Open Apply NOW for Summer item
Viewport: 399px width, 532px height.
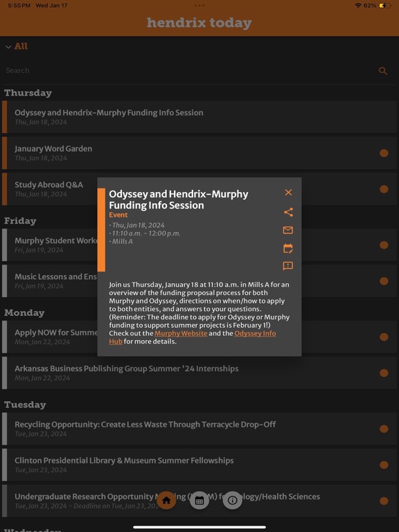point(50,337)
